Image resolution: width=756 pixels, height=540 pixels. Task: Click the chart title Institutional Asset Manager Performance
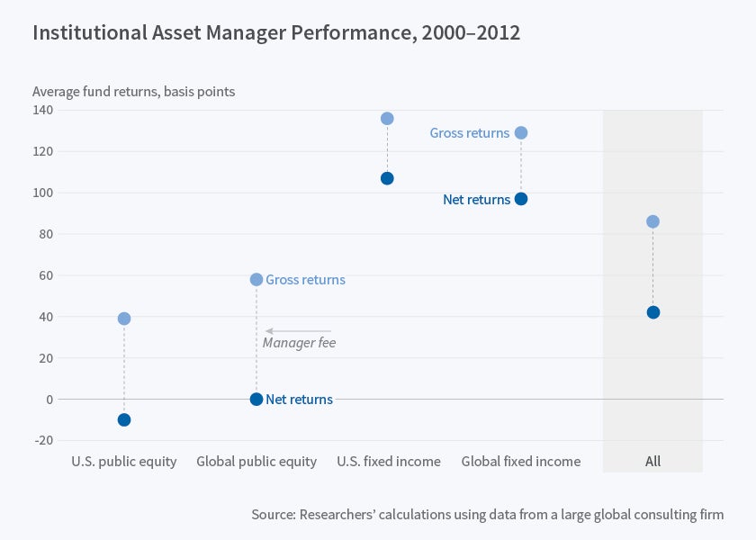(x=276, y=33)
